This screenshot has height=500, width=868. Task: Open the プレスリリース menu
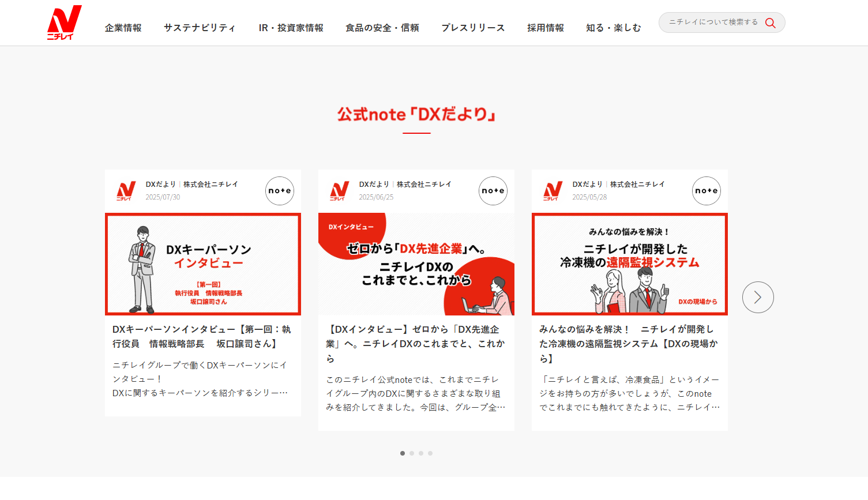[x=473, y=28]
